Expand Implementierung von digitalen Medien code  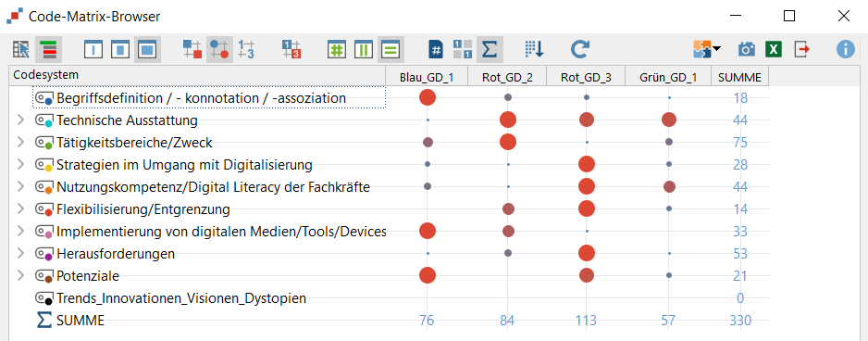21,232
